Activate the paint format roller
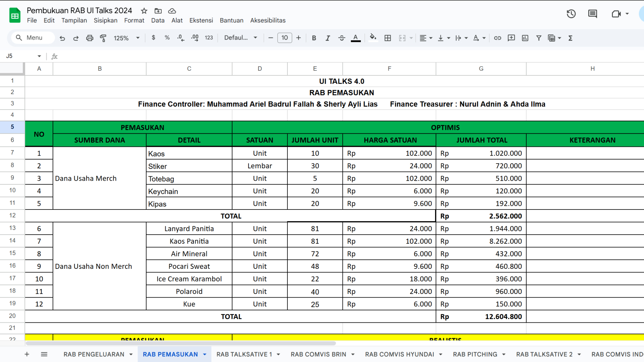The height and width of the screenshot is (362, 644). coord(103,38)
